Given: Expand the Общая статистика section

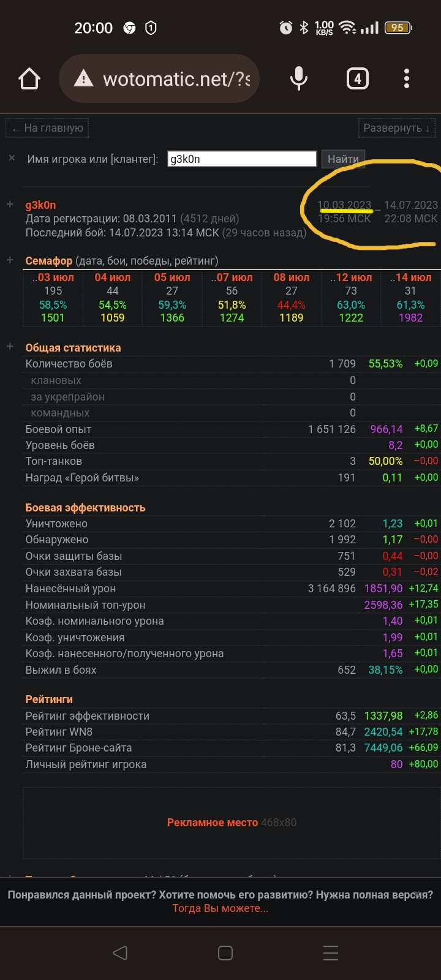Looking at the screenshot, I should pos(10,347).
